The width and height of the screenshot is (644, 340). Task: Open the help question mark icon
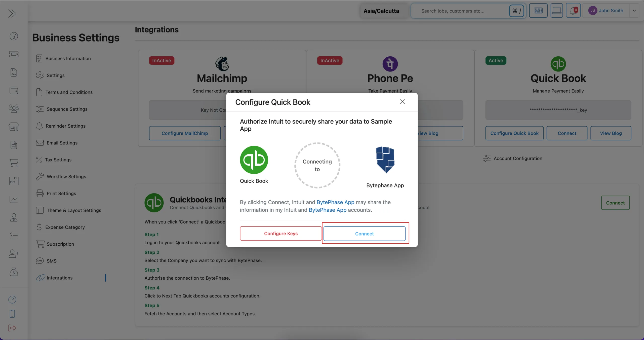point(12,299)
